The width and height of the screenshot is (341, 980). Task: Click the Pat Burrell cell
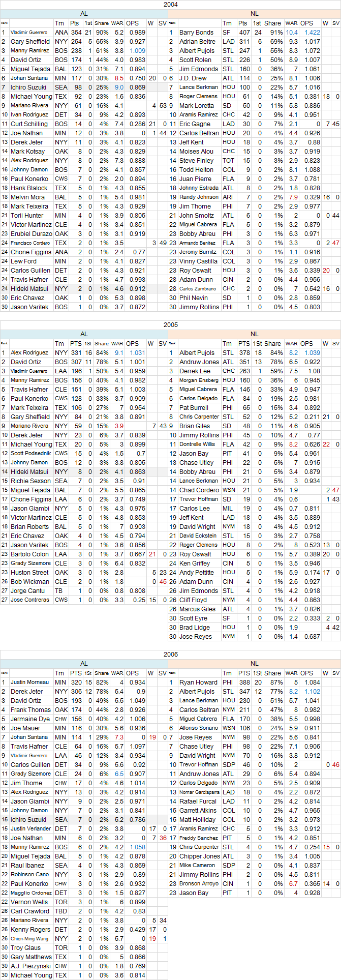click(199, 408)
